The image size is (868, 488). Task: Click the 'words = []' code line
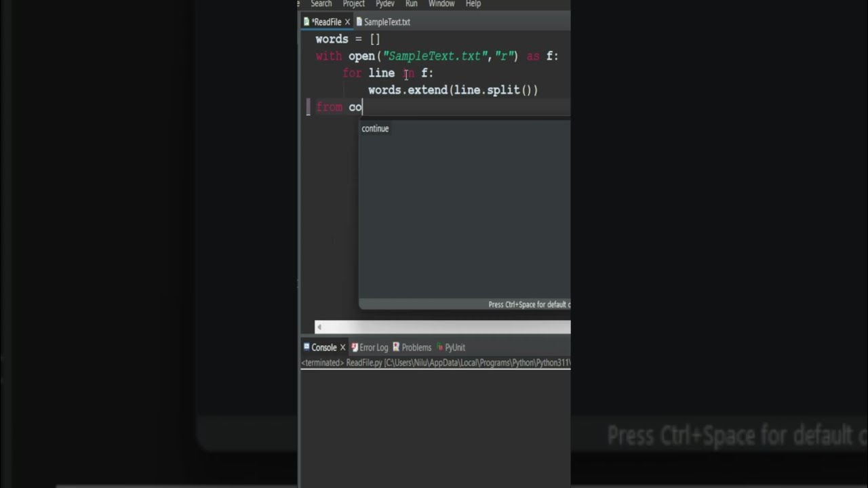[x=348, y=39]
